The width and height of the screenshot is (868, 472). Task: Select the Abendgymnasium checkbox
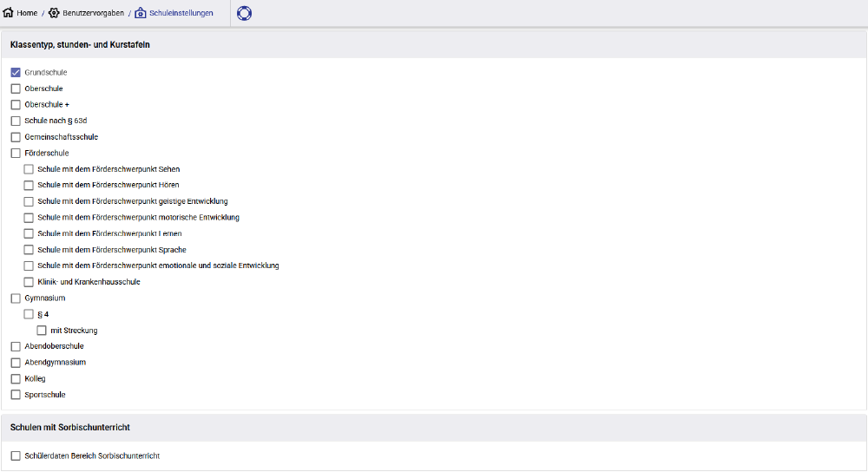pyautogui.click(x=16, y=363)
